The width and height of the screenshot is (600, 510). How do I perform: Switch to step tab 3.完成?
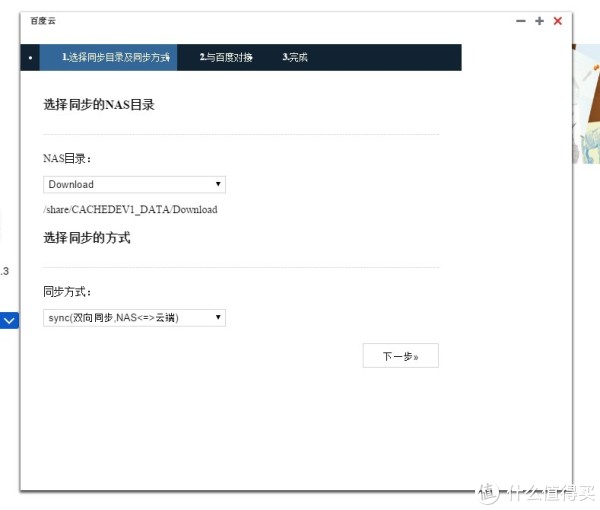pyautogui.click(x=295, y=57)
